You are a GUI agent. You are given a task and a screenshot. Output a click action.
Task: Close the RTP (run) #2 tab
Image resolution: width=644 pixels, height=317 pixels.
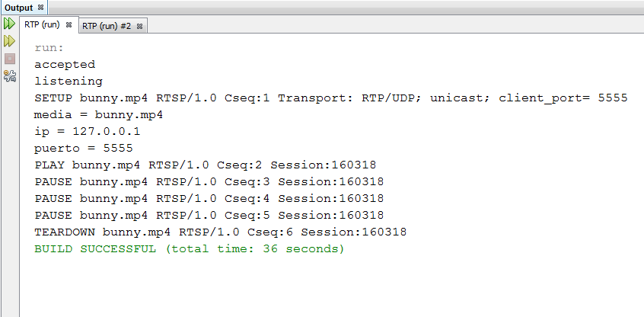point(139,27)
